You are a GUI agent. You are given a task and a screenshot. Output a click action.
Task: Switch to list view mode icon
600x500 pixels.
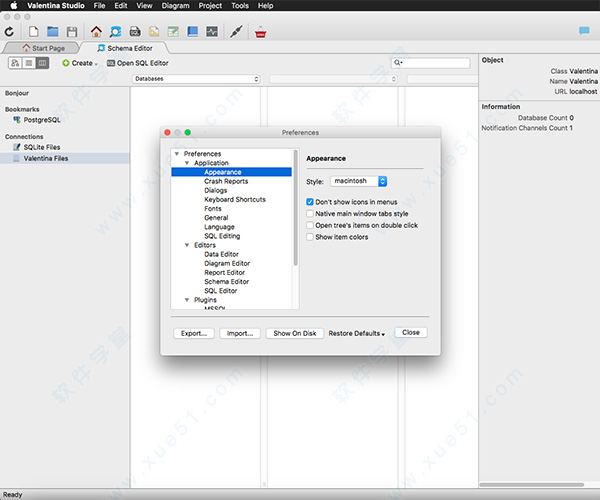(29, 63)
